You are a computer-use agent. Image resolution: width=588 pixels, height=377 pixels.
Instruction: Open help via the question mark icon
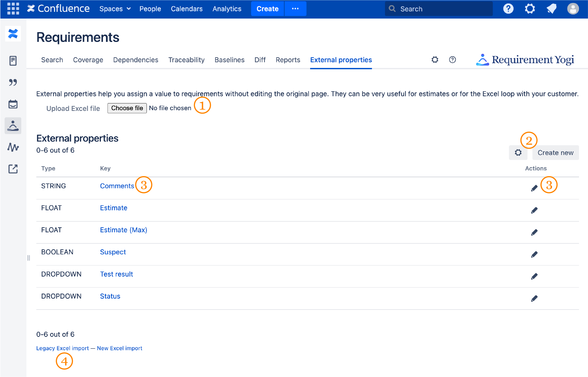(508, 9)
